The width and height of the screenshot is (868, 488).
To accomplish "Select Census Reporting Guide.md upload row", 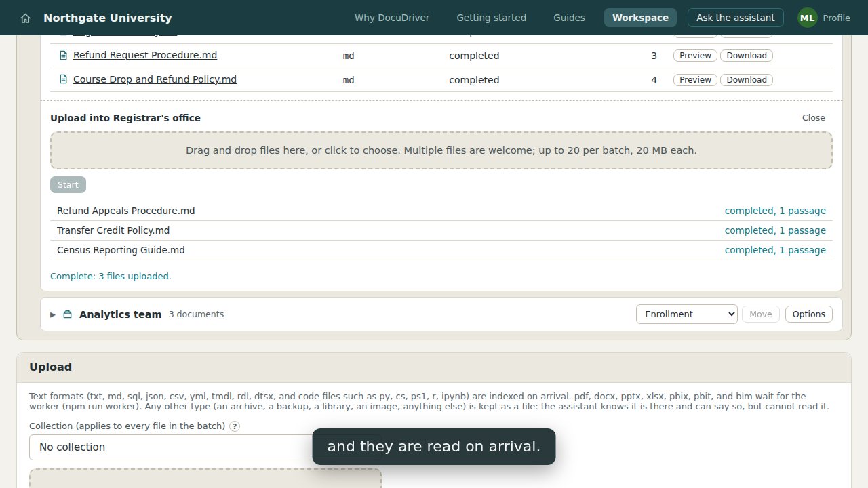I will point(441,250).
